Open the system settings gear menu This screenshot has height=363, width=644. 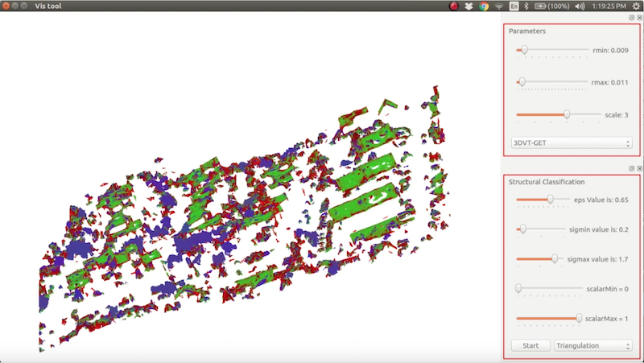click(636, 6)
